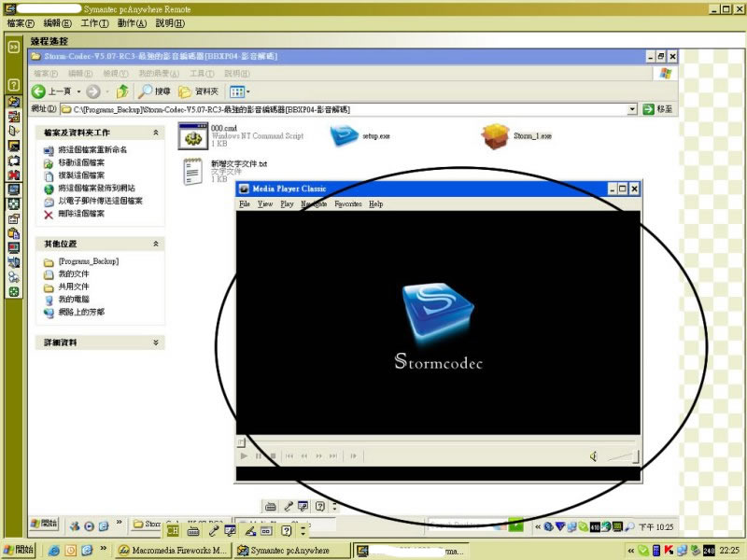This screenshot has width=747, height=560.
Task: Open Media Player Classic Help menu
Action: click(375, 203)
